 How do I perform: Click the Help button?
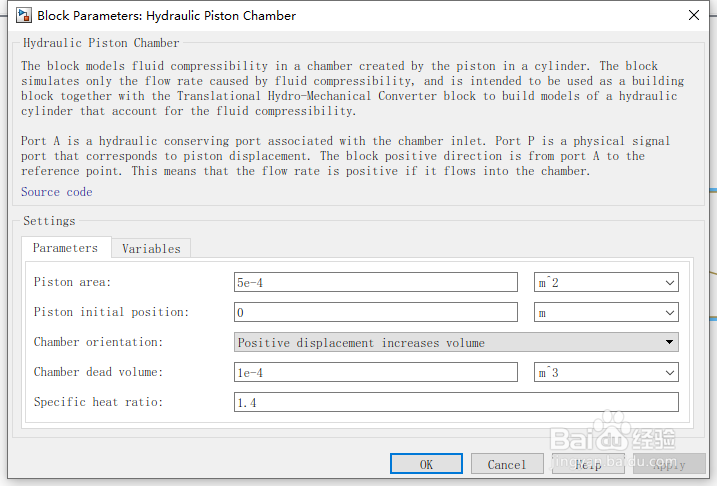click(588, 464)
